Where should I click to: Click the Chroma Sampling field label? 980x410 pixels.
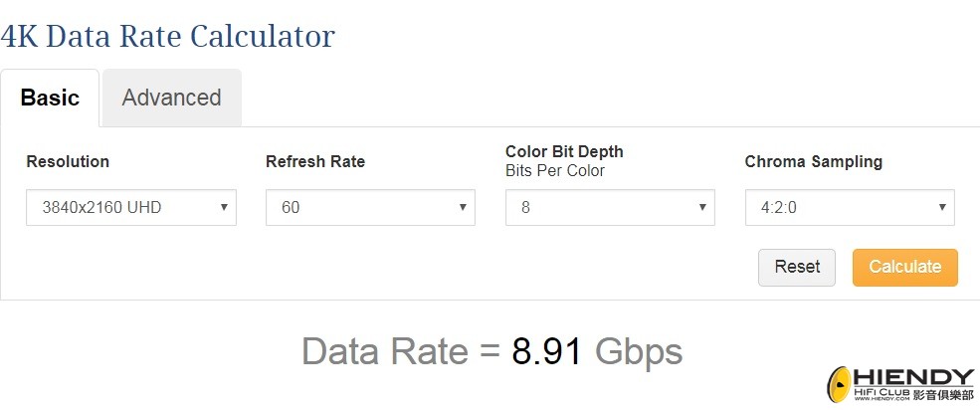[814, 162]
